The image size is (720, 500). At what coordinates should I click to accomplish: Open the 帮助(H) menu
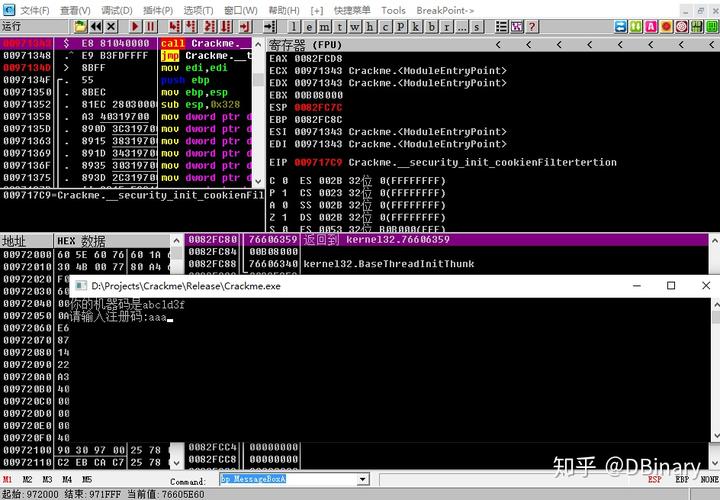284,10
